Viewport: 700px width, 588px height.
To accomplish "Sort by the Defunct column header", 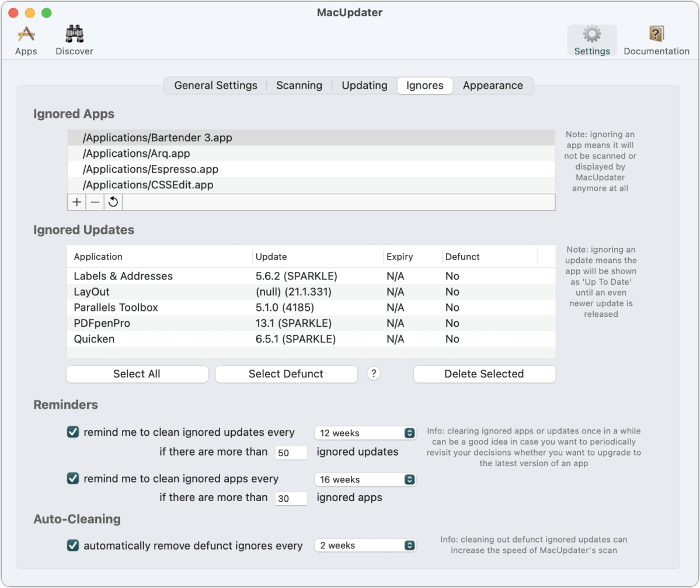I will tap(490, 257).
